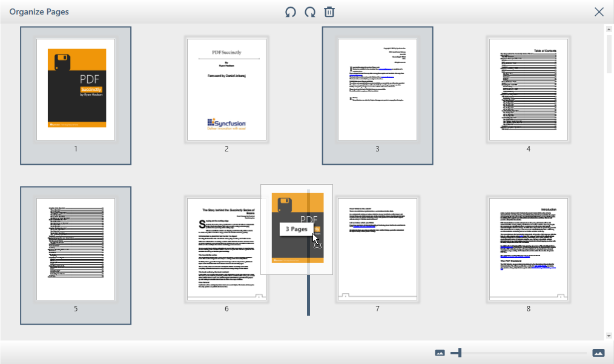Rotate selected pages counterclockwise
Viewport: 614px width, 364px height.
tap(291, 12)
